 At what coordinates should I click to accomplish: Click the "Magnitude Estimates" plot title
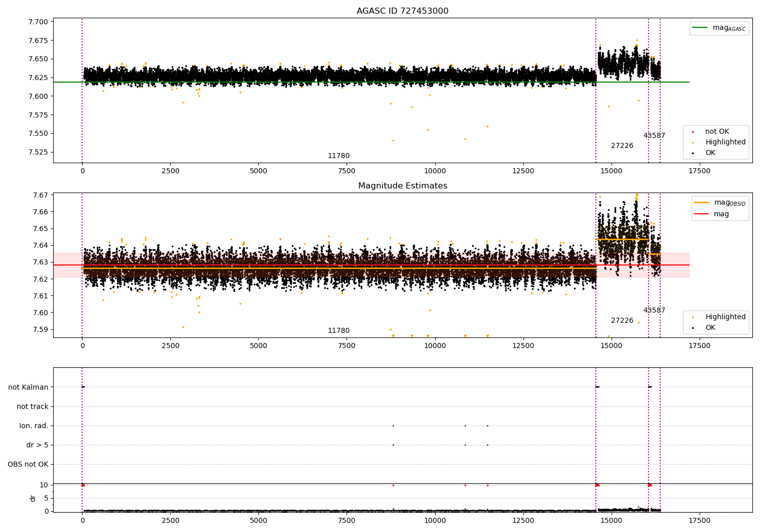click(x=402, y=186)
